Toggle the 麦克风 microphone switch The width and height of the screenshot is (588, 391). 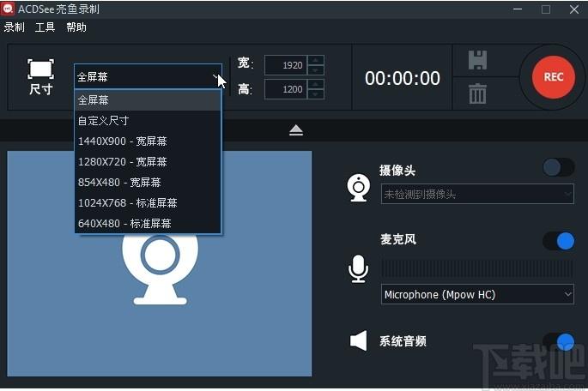558,241
